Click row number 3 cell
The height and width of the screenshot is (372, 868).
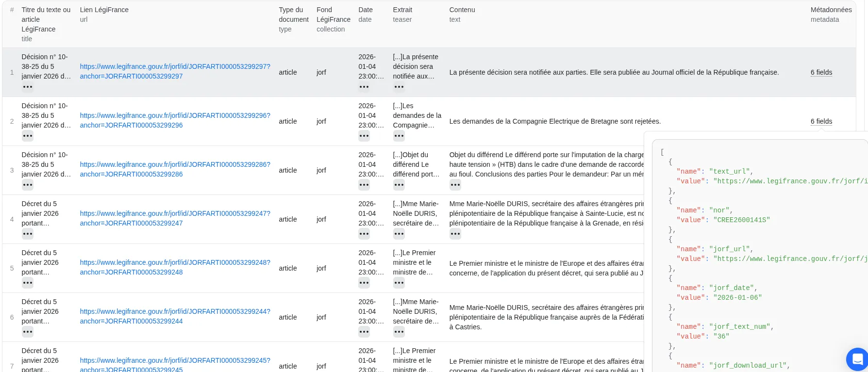pyautogui.click(x=12, y=170)
